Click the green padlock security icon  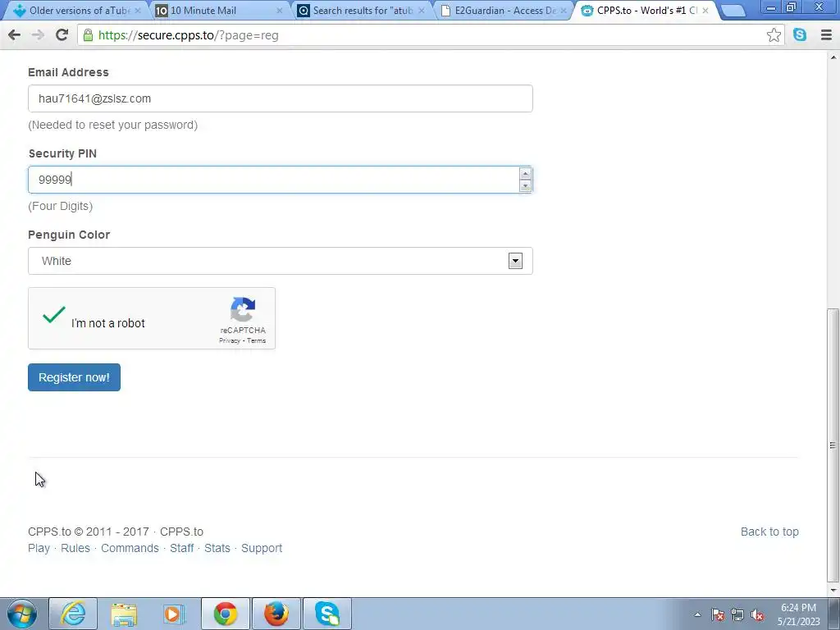pyautogui.click(x=88, y=35)
